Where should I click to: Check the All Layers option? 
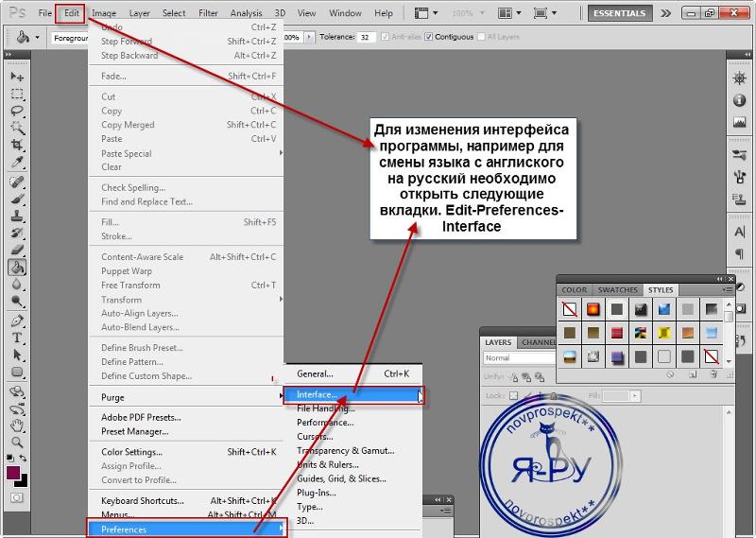[481, 37]
